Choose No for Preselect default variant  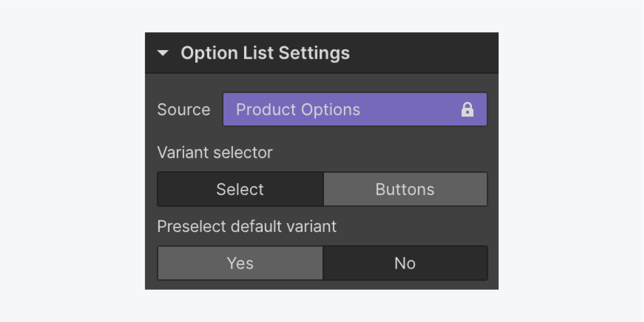coord(405,263)
